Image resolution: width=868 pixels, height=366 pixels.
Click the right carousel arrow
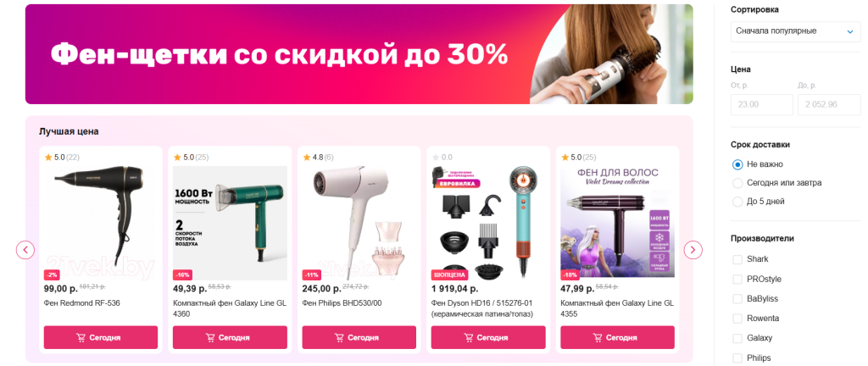(x=693, y=250)
